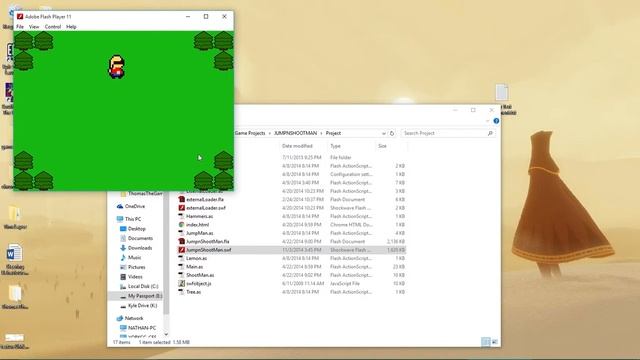Select the file name swfobject.js
Image resolution: width=640 pixels, height=360 pixels.
[x=199, y=283]
